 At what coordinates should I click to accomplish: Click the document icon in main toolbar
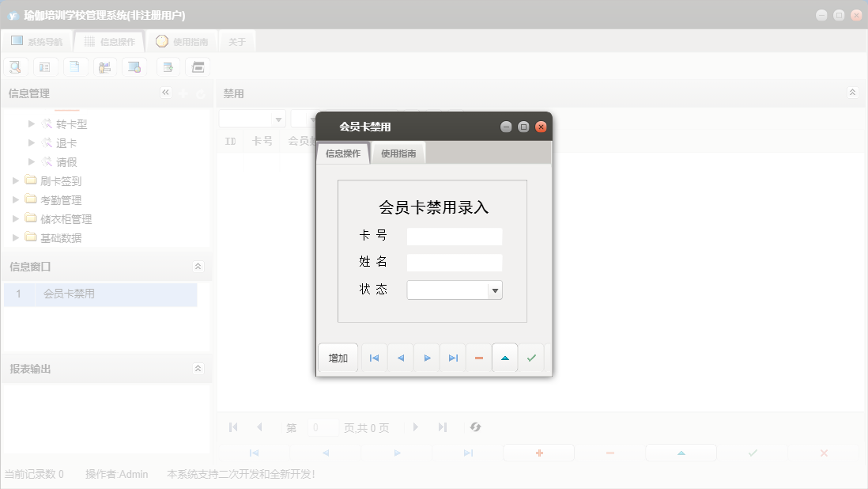pos(75,66)
